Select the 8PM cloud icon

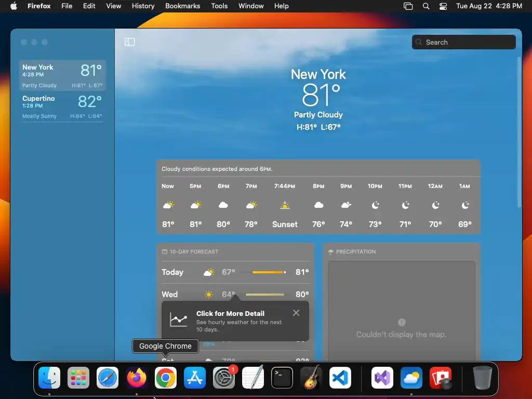tap(318, 205)
